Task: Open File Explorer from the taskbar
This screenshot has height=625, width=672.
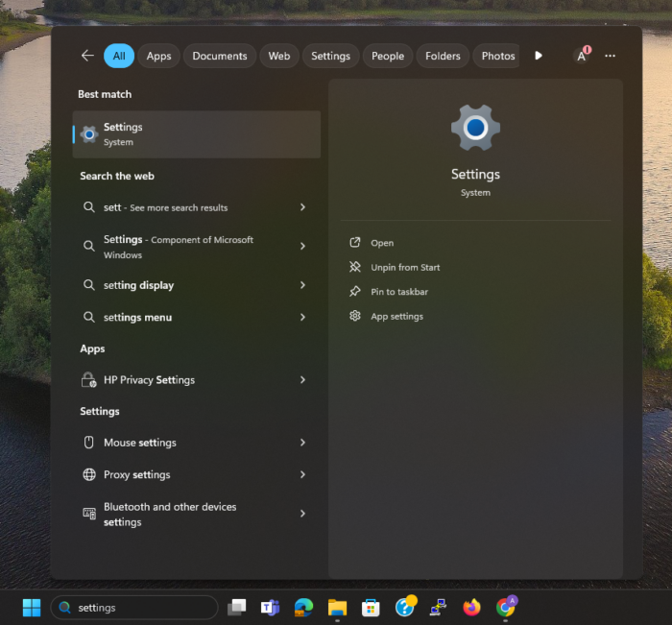Action: pyautogui.click(x=337, y=608)
